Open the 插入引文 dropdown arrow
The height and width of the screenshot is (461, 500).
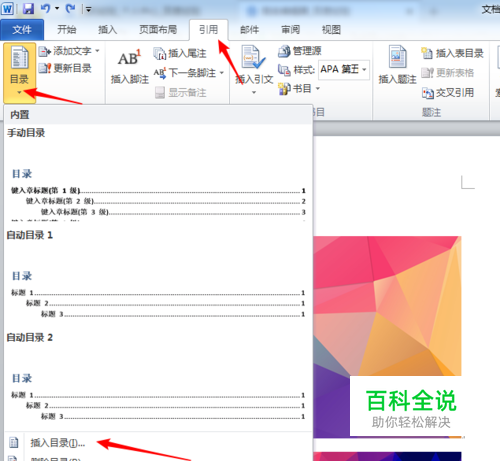254,92
